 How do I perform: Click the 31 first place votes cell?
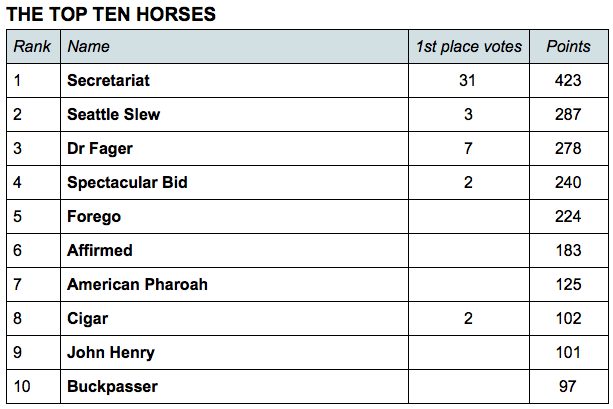click(469, 81)
